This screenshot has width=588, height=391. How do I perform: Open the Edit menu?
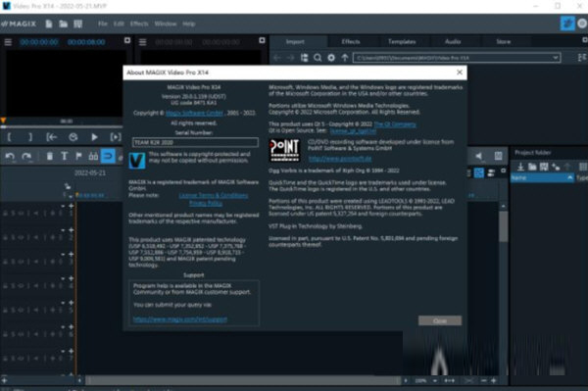119,24
